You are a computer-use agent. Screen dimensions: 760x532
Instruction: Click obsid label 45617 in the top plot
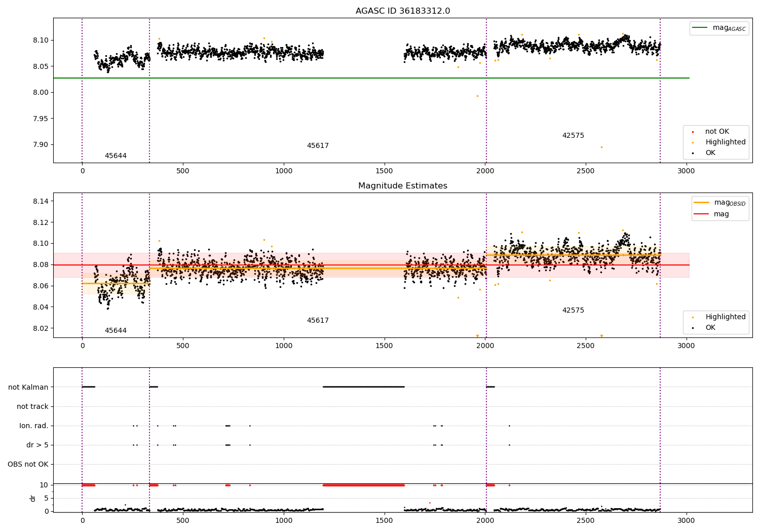coord(318,146)
